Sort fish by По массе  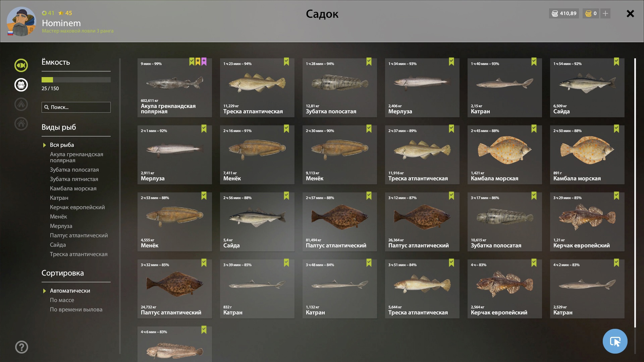pos(62,300)
